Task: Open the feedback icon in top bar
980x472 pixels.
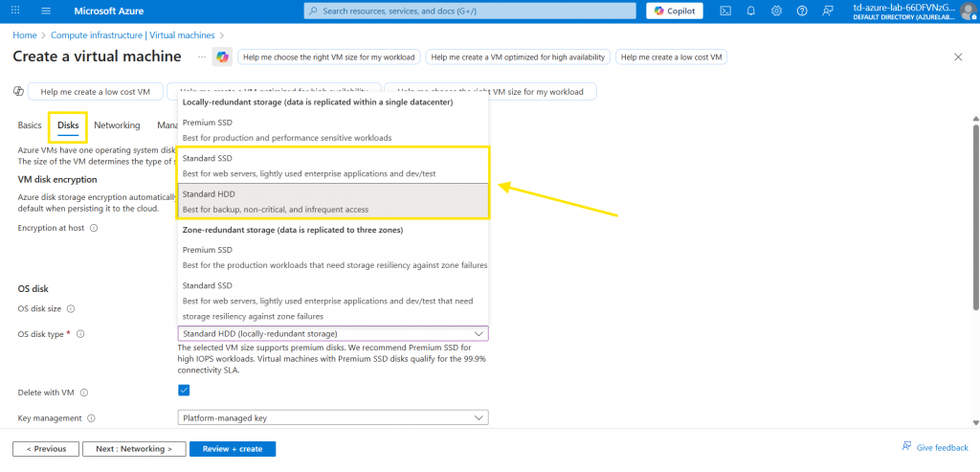Action: coord(828,11)
